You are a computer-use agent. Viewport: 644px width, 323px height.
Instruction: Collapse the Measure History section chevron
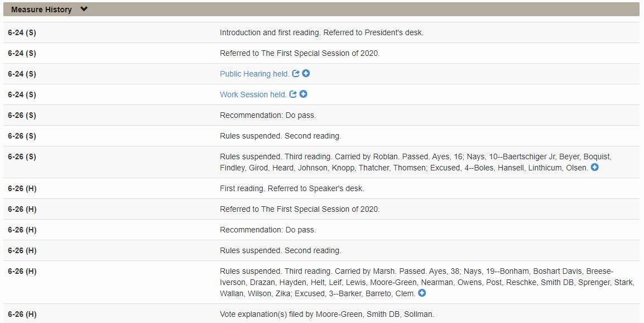point(84,9)
